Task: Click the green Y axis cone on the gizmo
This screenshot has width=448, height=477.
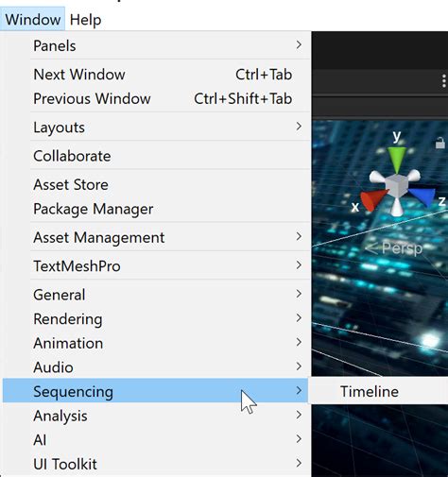Action: click(396, 159)
